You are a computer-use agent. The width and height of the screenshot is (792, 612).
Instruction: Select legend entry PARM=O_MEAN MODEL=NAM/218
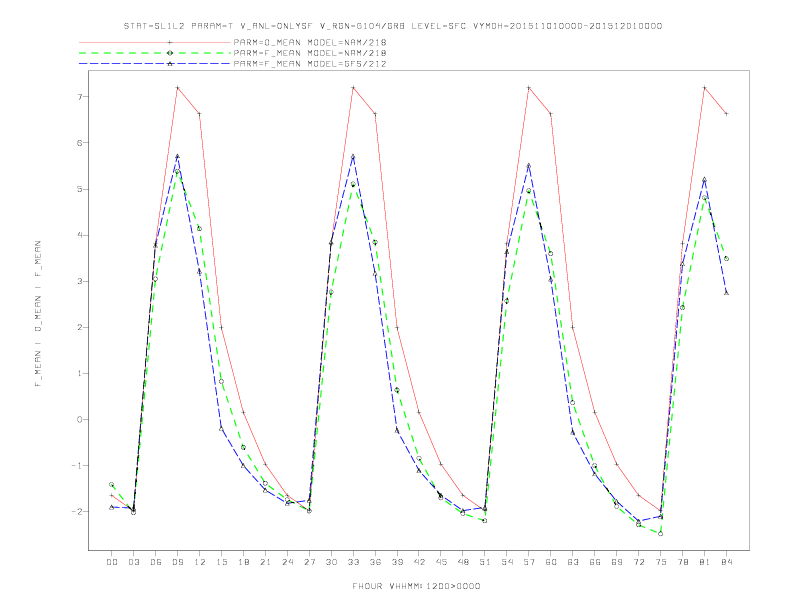click(310, 42)
